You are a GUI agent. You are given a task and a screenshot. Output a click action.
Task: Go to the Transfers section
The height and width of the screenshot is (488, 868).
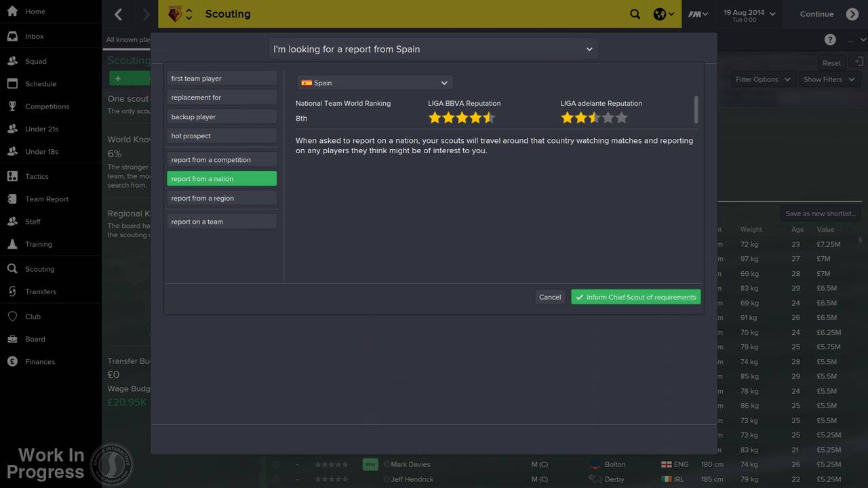(x=41, y=291)
